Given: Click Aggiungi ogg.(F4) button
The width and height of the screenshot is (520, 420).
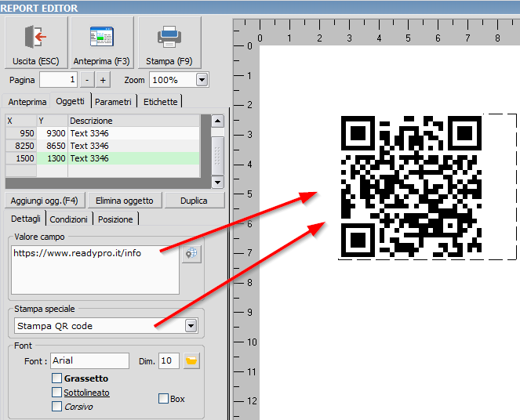Looking at the screenshot, I should 45,201.
